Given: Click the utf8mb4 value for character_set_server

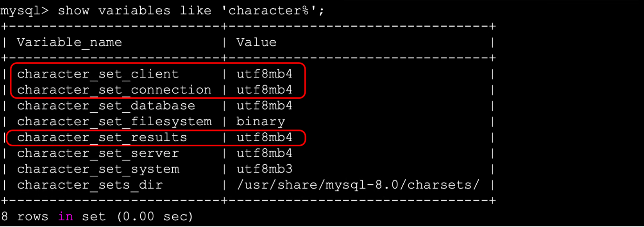Looking at the screenshot, I should point(264,153).
